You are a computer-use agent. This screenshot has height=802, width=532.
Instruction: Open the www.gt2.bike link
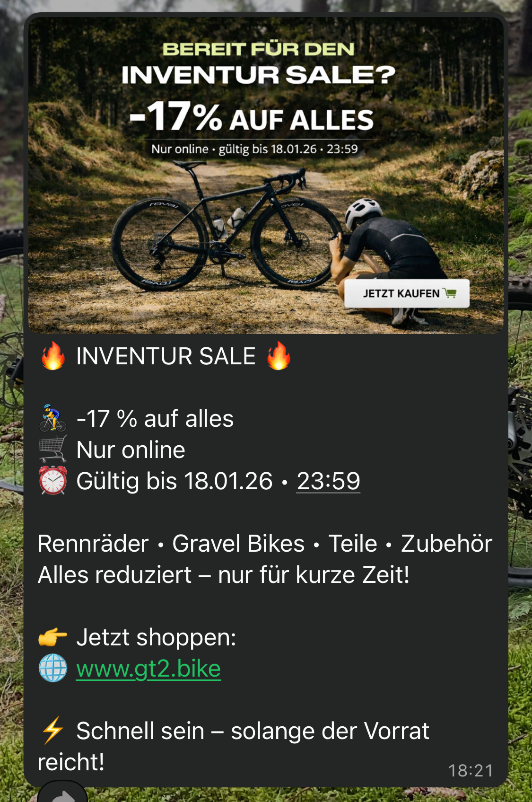pyautogui.click(x=148, y=669)
